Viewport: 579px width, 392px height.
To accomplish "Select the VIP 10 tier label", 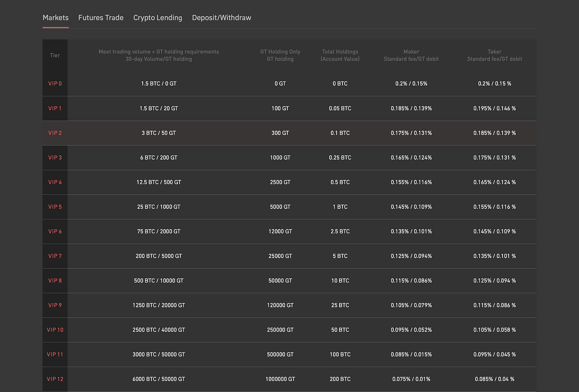I will pos(55,330).
